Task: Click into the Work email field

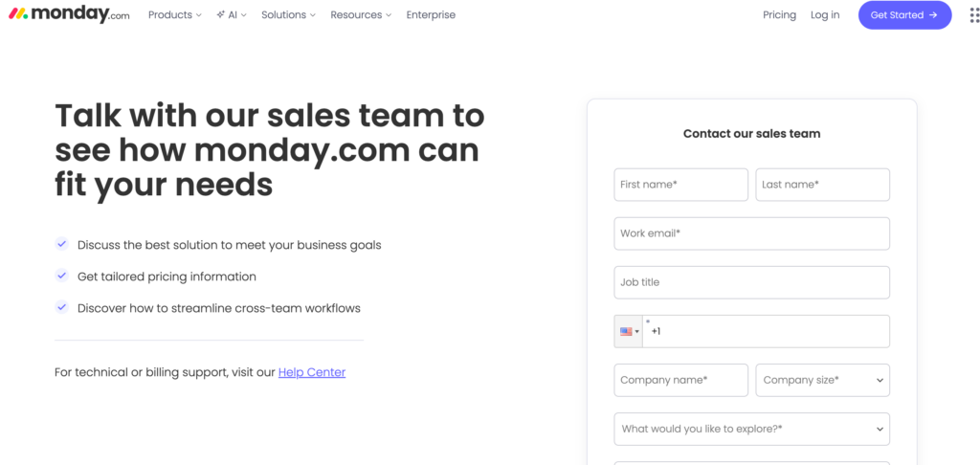Action: point(751,233)
